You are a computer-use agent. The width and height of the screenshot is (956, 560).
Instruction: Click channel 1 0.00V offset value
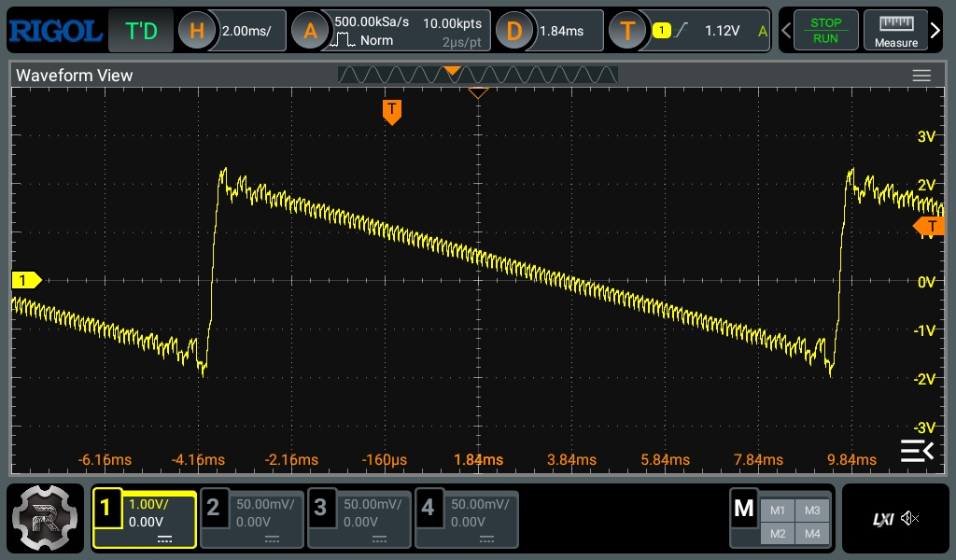(146, 523)
